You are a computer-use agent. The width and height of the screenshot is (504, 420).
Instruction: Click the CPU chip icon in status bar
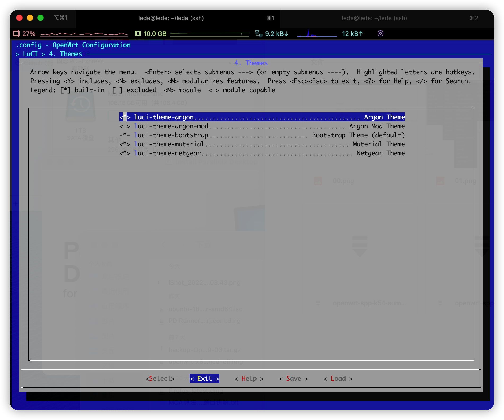click(16, 33)
